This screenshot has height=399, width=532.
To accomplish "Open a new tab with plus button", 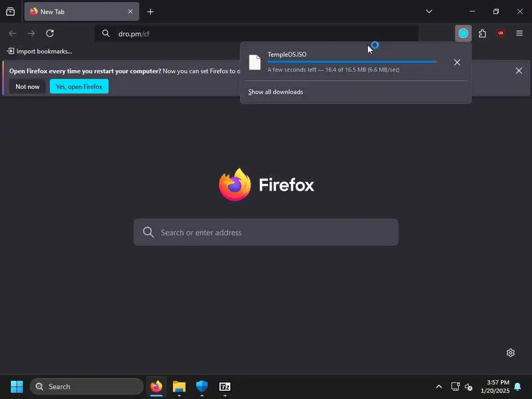I will click(150, 12).
